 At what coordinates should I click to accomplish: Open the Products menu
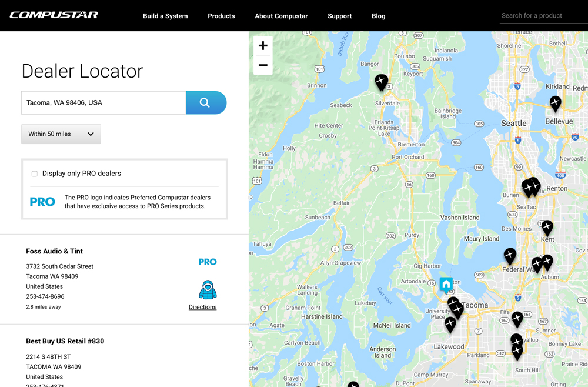tap(221, 16)
